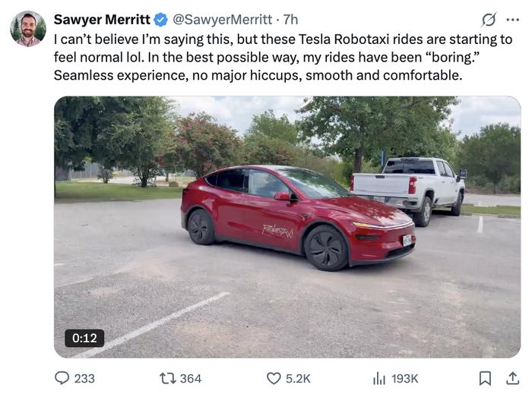This screenshot has width=532, height=394.
Task: Click the 0:12 video duration badge
Action: pyautogui.click(x=84, y=338)
